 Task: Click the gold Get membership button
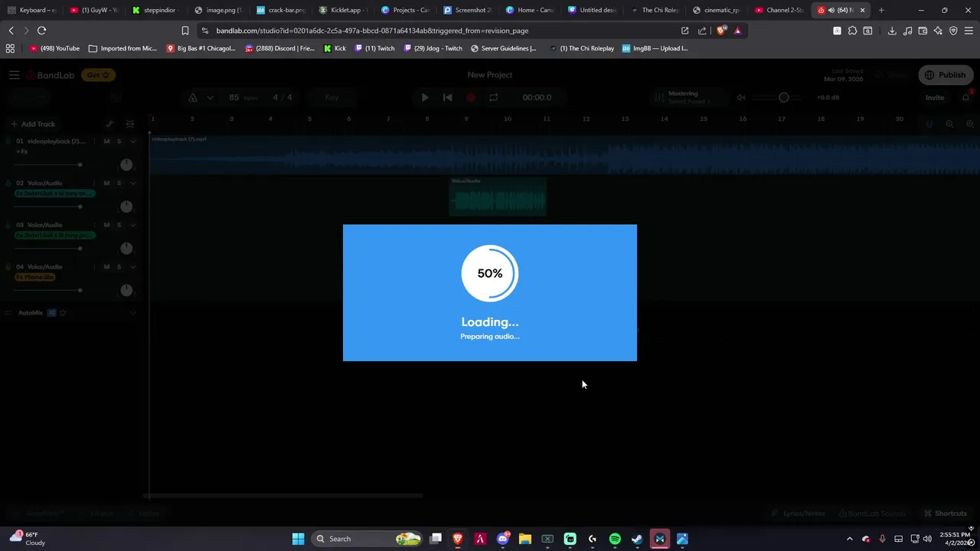pyautogui.click(x=100, y=75)
